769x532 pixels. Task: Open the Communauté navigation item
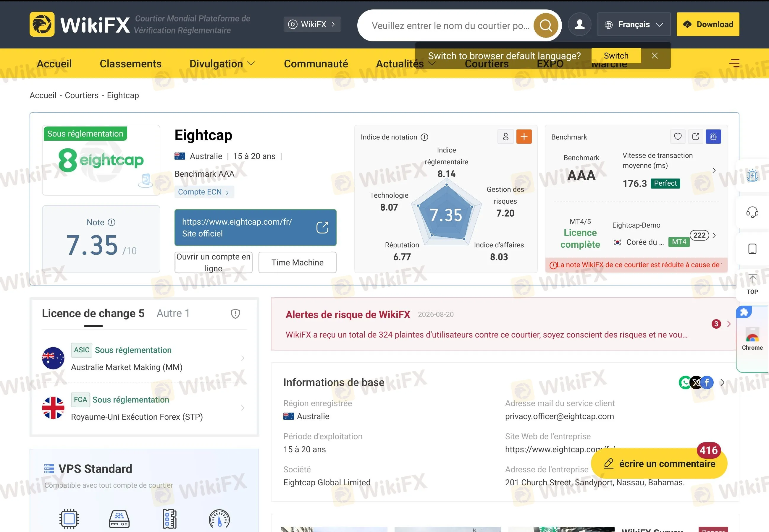tap(316, 63)
